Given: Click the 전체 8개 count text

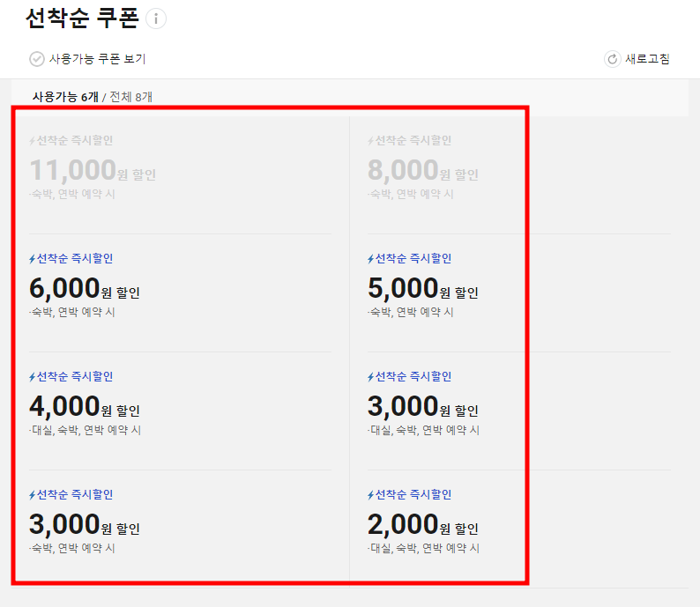Looking at the screenshot, I should pyautogui.click(x=131, y=97).
